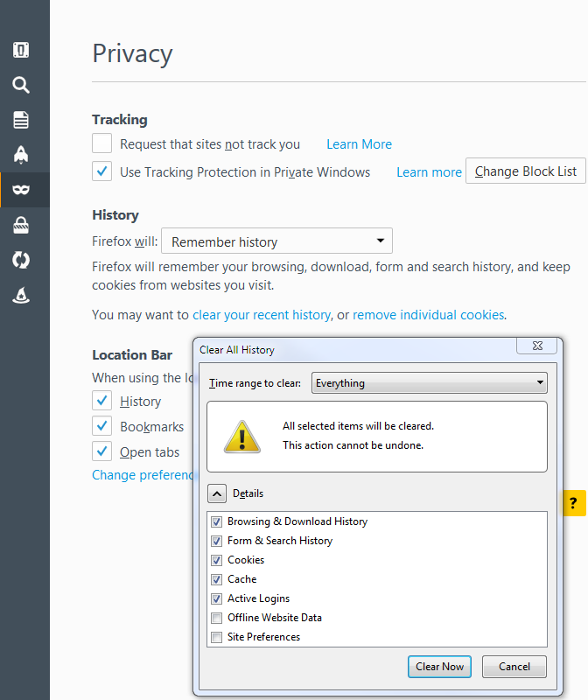This screenshot has height=700, width=588.
Task: Open the Applications preferences rocket icon
Action: pyautogui.click(x=21, y=155)
